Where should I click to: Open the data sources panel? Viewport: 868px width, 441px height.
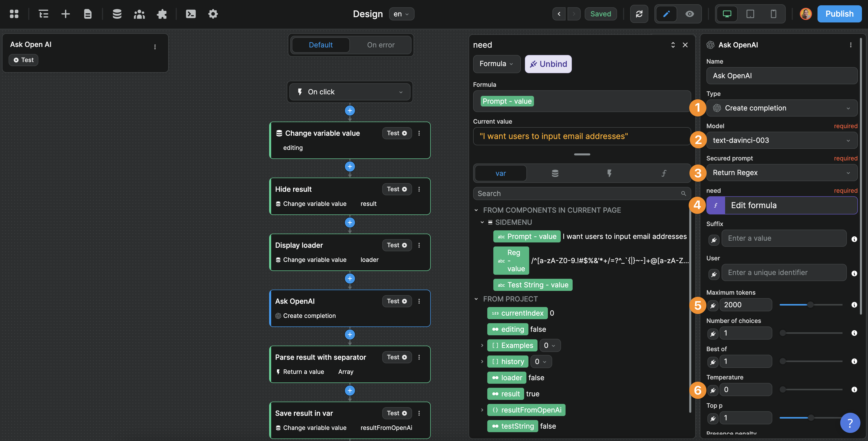coord(117,14)
